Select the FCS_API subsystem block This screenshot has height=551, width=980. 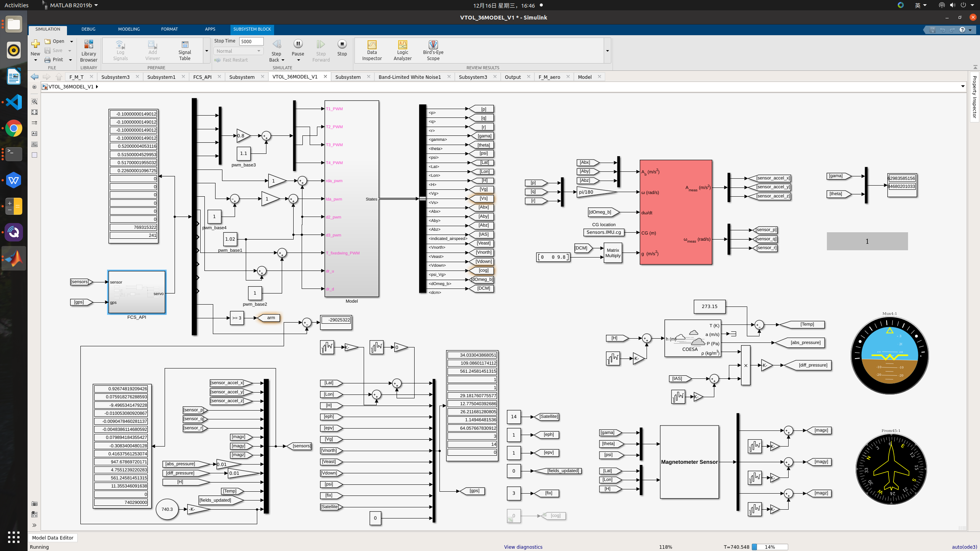click(x=137, y=292)
